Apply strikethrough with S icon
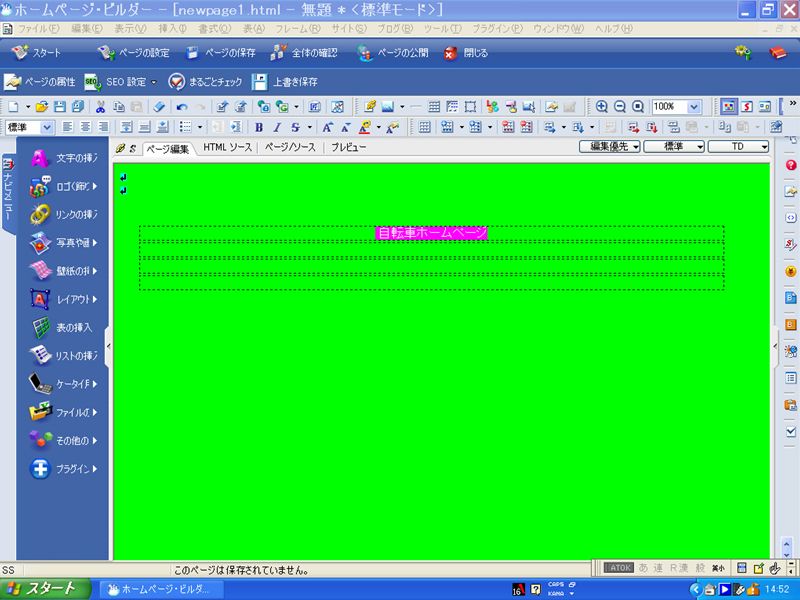The width and height of the screenshot is (800, 600). [295, 127]
